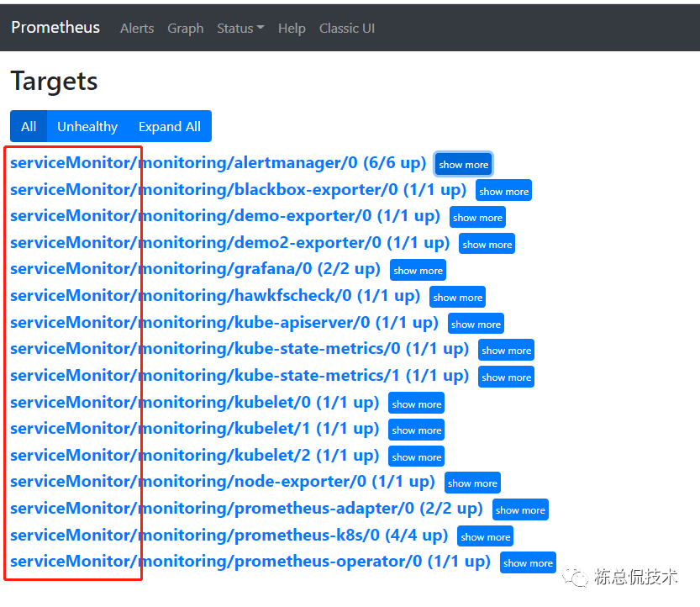Click the Prometheus home link
700x607 pixels.
tap(55, 27)
